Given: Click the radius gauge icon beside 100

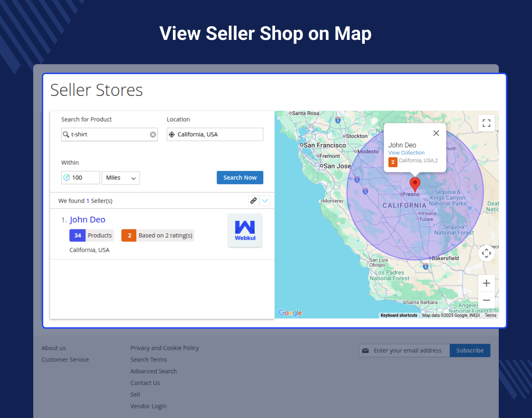Looking at the screenshot, I should pos(66,178).
